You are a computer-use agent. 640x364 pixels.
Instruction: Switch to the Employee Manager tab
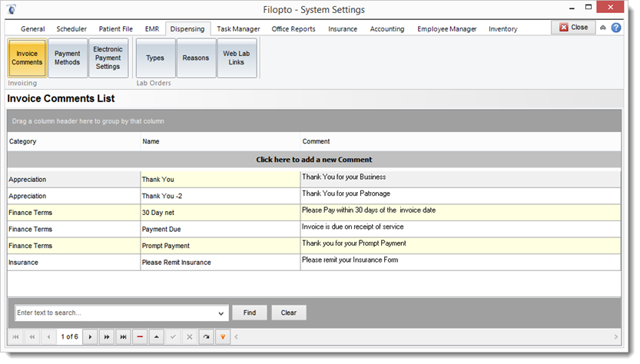[x=447, y=29]
